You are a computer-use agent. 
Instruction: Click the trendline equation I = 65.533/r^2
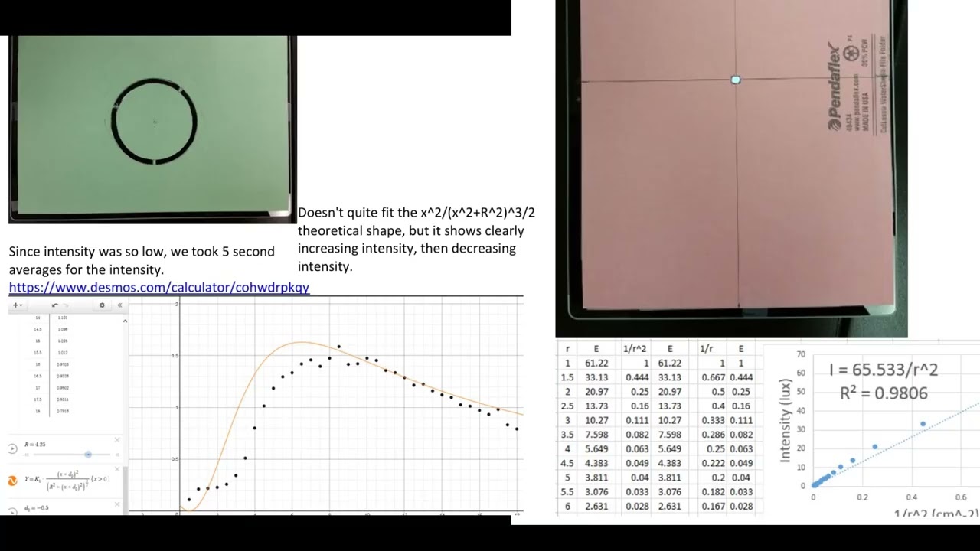[x=884, y=370]
